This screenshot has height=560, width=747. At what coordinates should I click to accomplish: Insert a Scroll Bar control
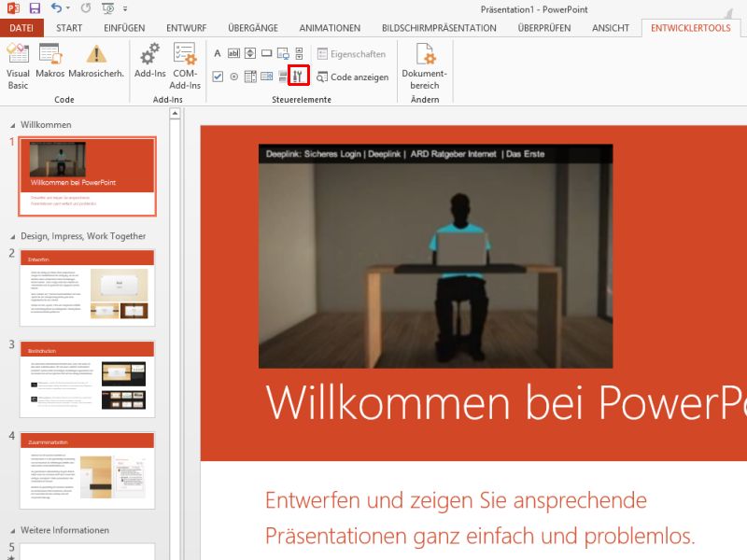pos(299,53)
